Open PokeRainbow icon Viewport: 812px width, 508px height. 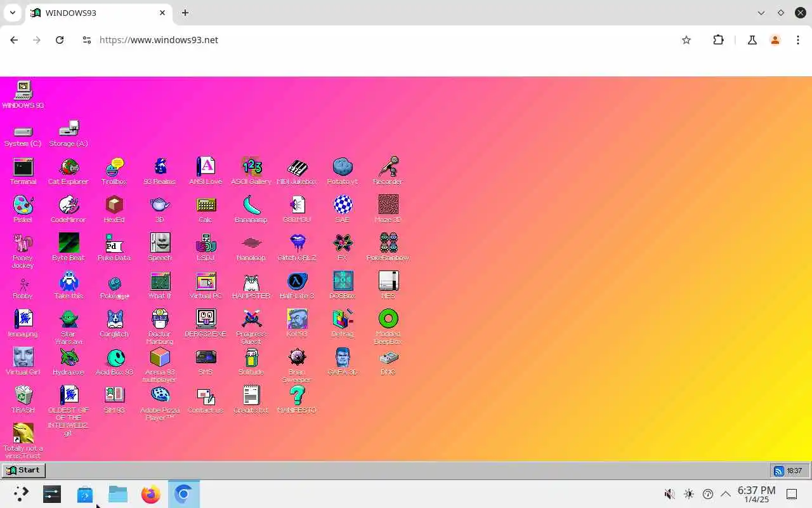point(388,248)
